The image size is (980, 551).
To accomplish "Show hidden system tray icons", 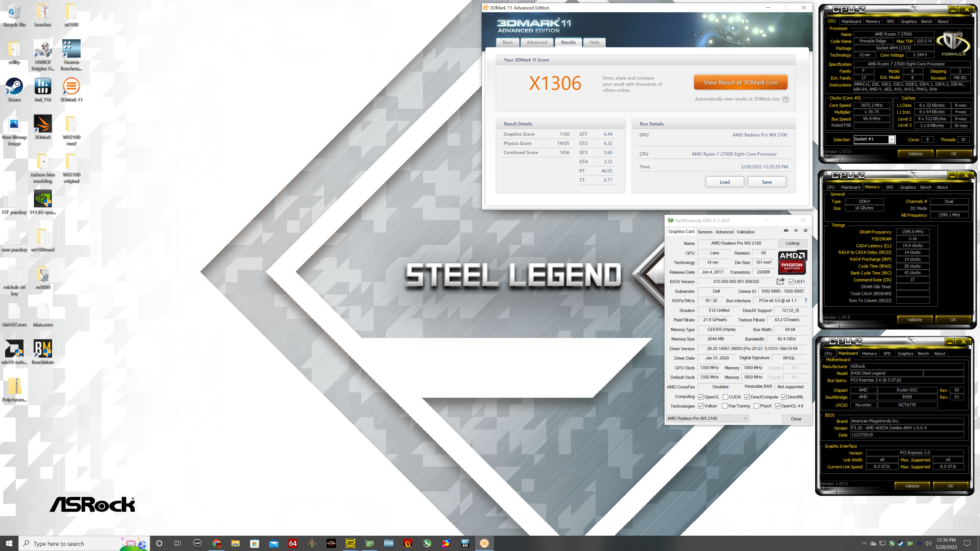I will (864, 543).
